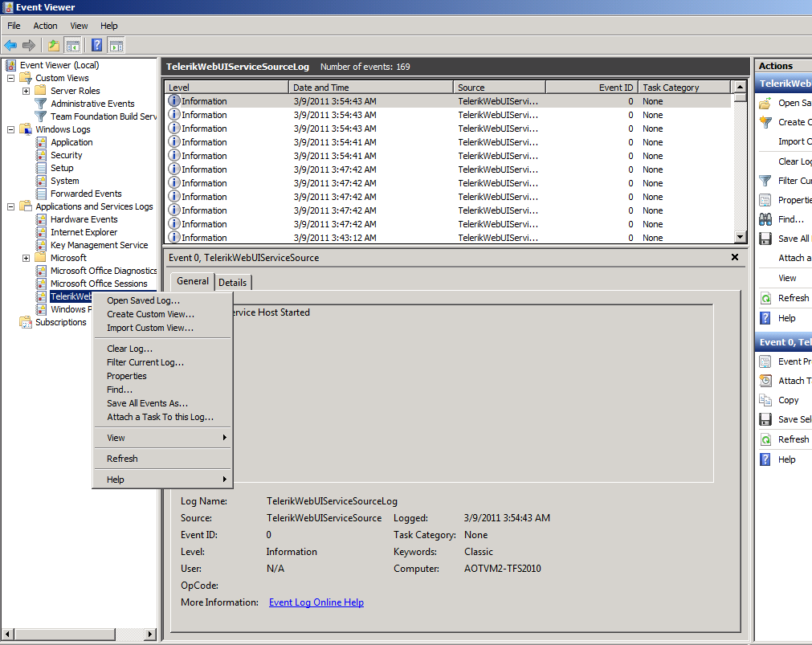Screen dimensions: 812x645
Task: Click the Filter Current Log funnel icon in Actions
Action: click(765, 181)
